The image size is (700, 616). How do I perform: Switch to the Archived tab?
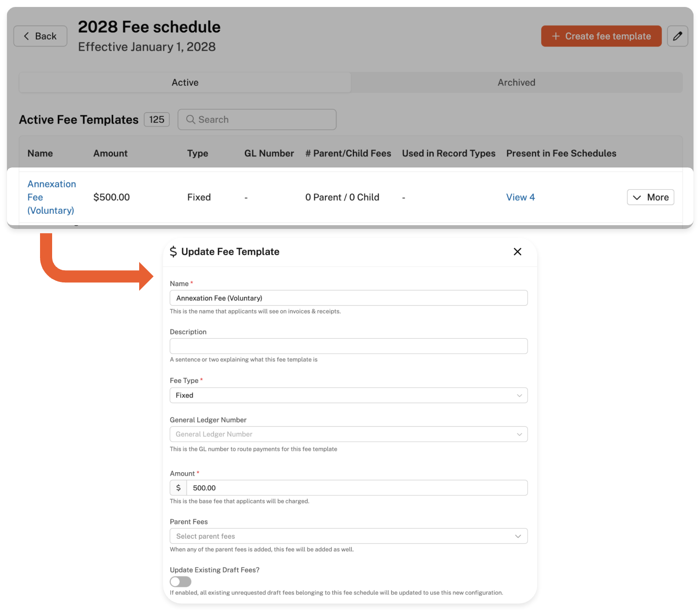[516, 82]
